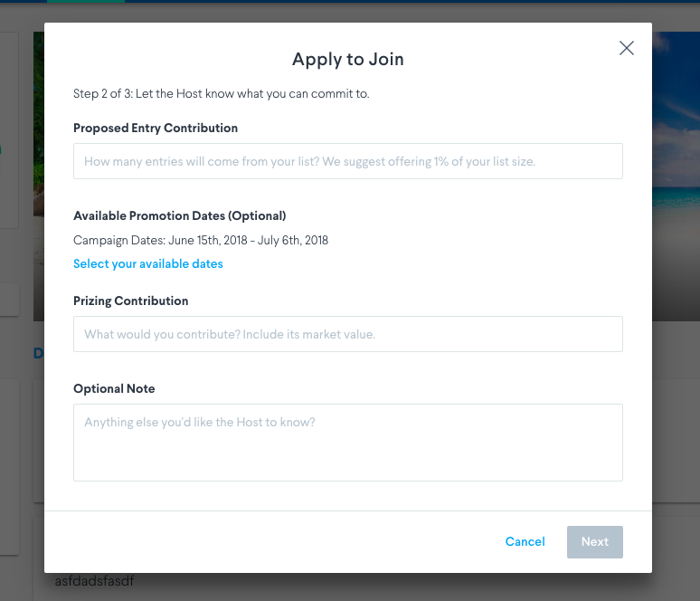Click the beach photo right of dialog
700x601 pixels.
676,176
